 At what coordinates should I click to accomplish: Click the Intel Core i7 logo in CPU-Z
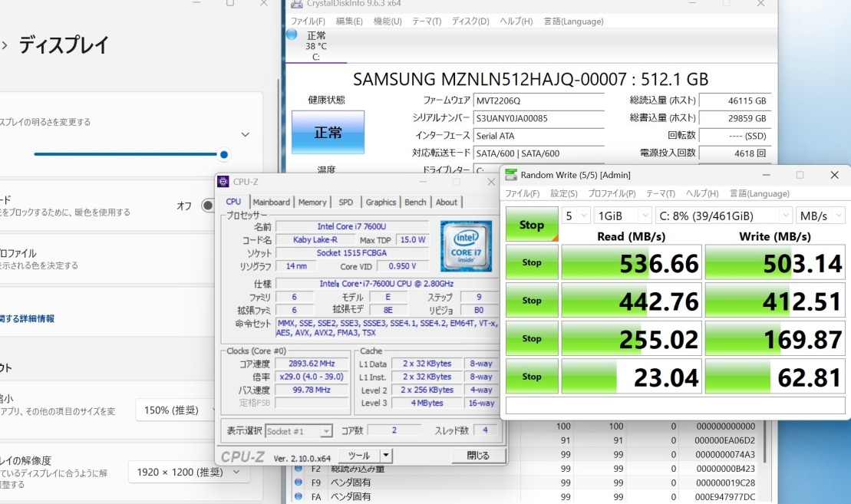pyautogui.click(x=467, y=246)
